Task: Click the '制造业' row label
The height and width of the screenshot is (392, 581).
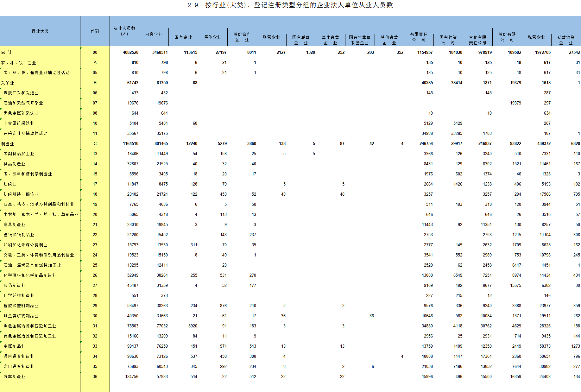Action: tap(8, 144)
